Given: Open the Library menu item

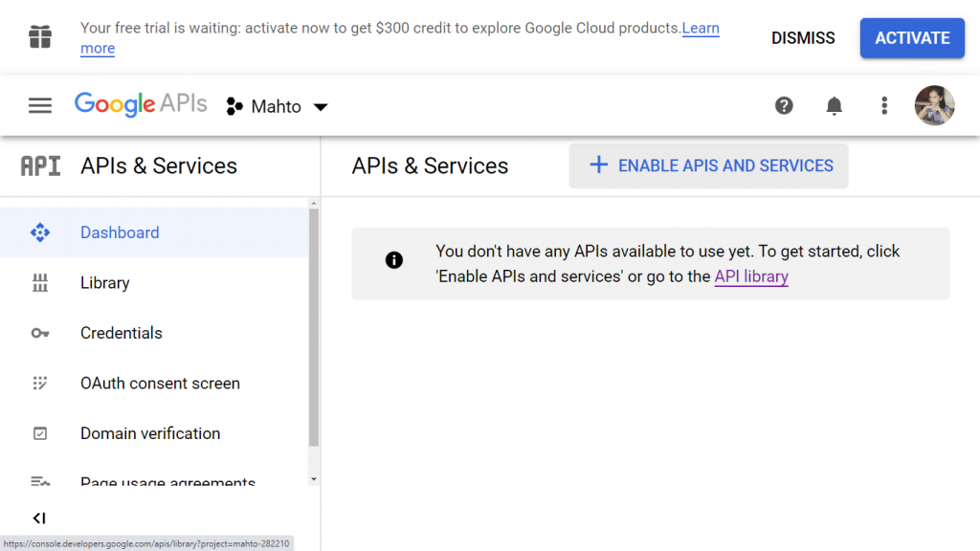Looking at the screenshot, I should pyautogui.click(x=154, y=283).
